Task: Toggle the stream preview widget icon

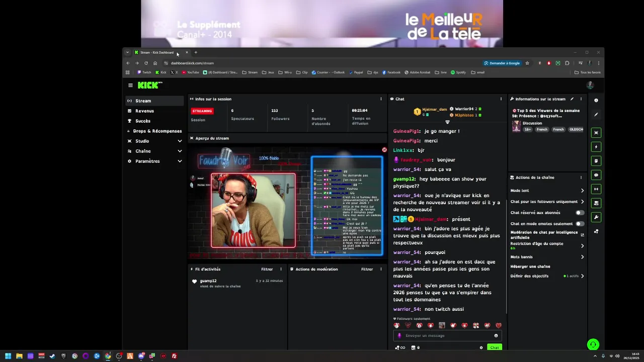Action: coord(596,133)
